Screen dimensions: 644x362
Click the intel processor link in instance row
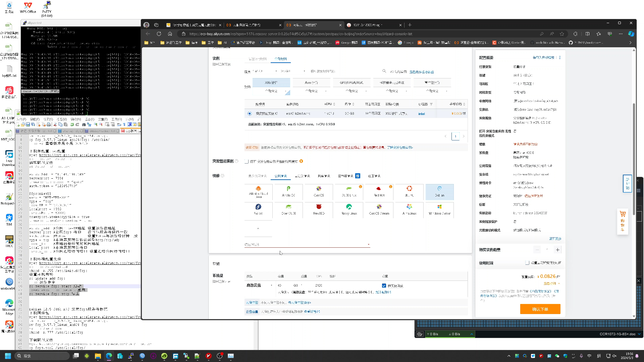[422, 114]
